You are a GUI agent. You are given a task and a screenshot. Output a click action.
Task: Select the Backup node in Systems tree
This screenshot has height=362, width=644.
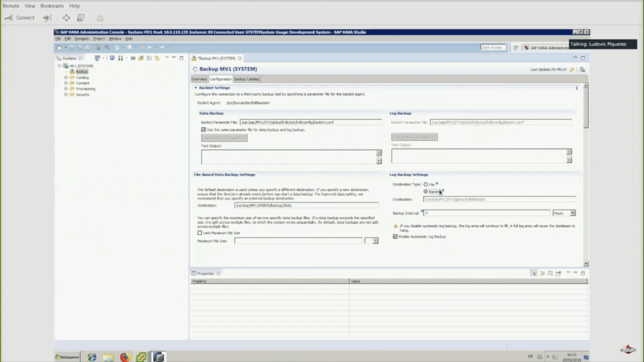click(82, 72)
